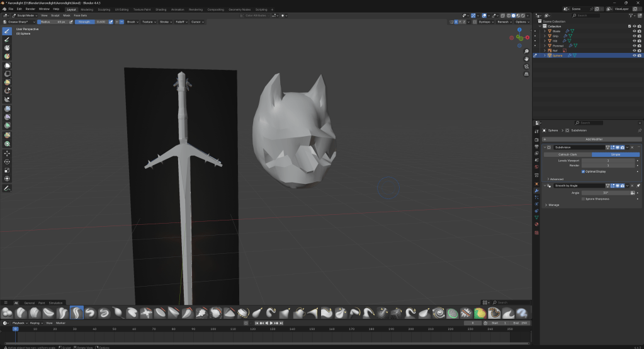Click the Add Modifier button
Image resolution: width=644 pixels, height=349 pixels.
click(x=594, y=139)
